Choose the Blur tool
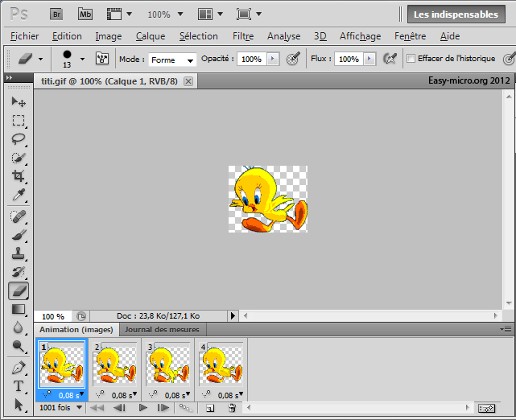The height and width of the screenshot is (420, 516). point(19,327)
